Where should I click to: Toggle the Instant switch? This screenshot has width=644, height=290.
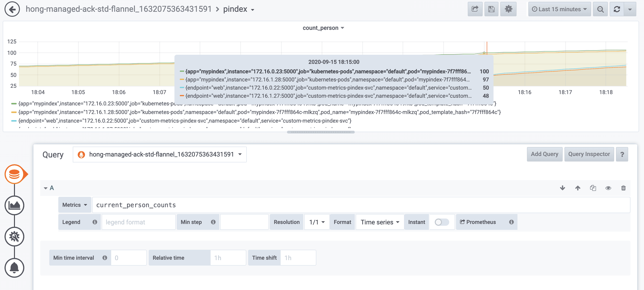coord(442,222)
